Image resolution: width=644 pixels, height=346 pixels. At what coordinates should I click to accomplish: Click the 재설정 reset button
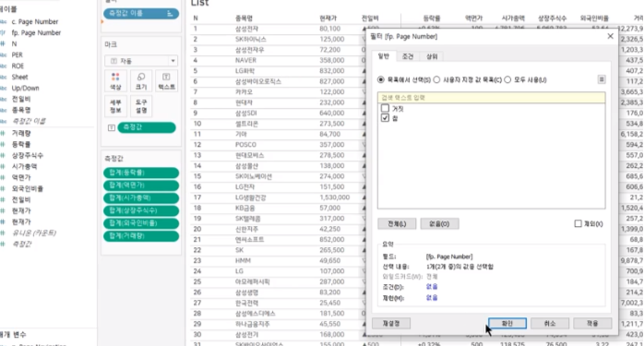coord(391,324)
